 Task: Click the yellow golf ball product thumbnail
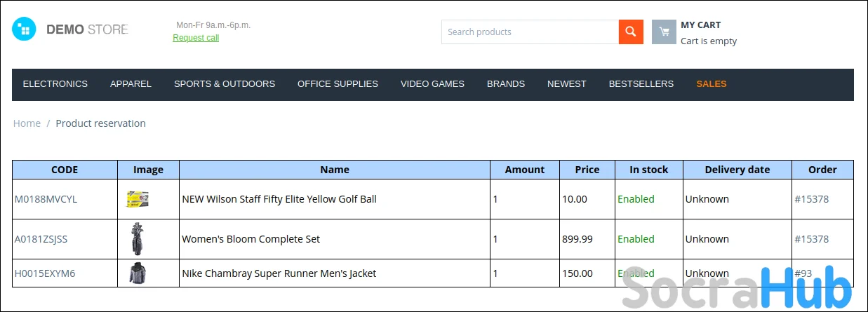138,199
